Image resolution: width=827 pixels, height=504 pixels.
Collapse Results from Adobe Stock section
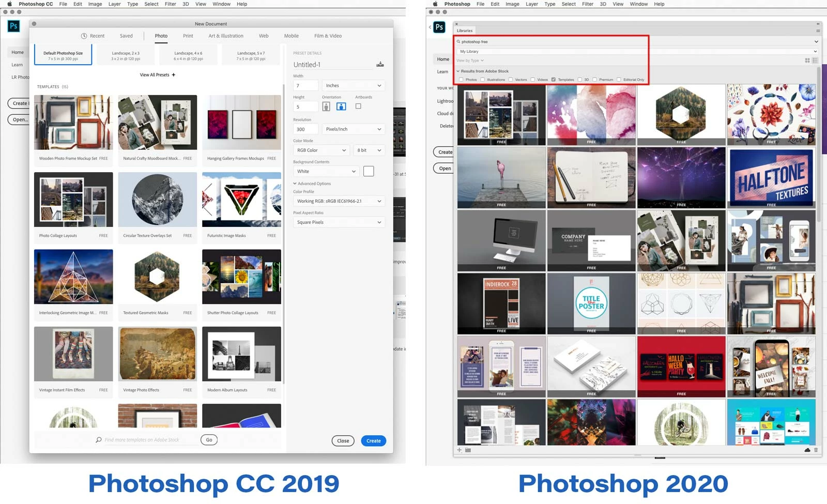pyautogui.click(x=483, y=71)
